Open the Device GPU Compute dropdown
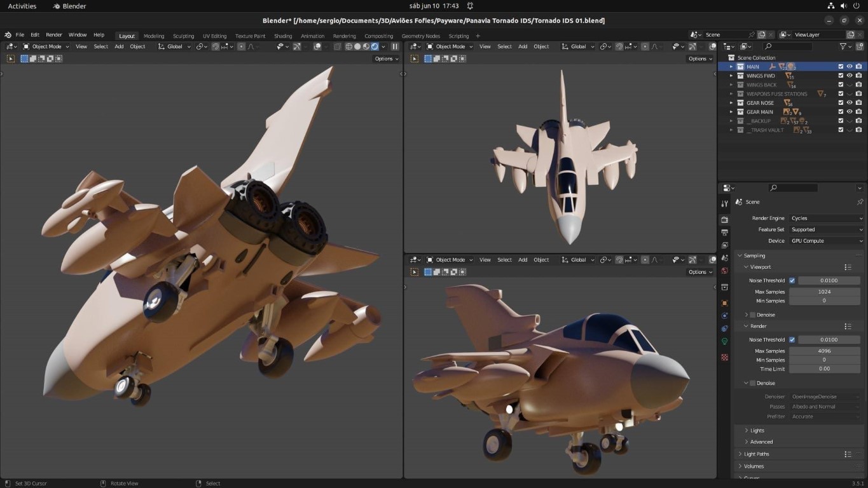Viewport: 868px width, 488px height. (826, 241)
